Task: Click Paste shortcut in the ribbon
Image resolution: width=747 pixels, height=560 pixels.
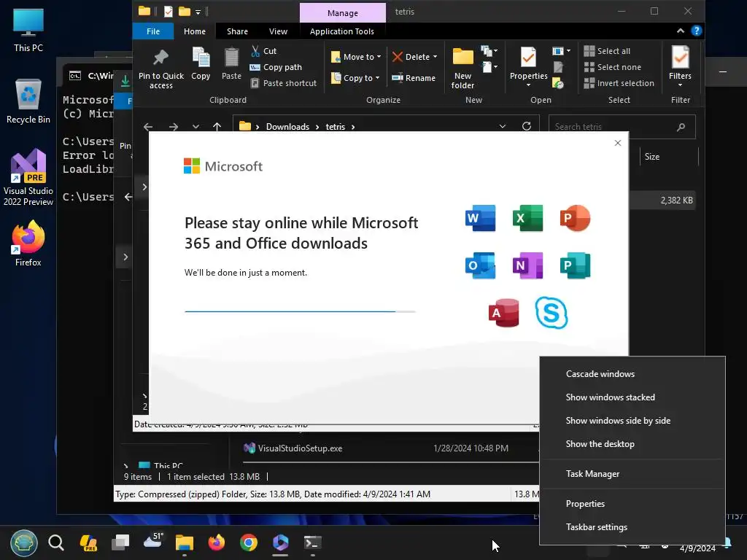Action: click(x=284, y=83)
